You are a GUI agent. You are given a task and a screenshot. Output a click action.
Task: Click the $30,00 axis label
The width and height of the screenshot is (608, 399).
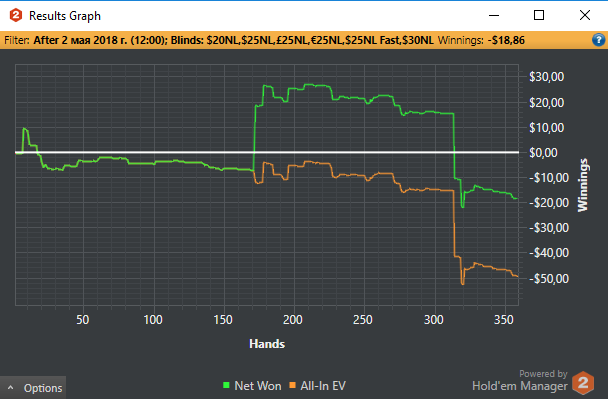pyautogui.click(x=546, y=77)
